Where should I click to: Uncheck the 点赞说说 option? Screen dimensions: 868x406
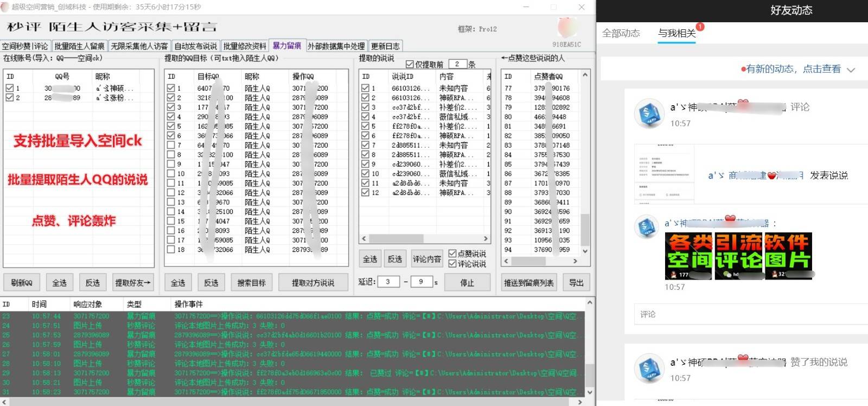tap(452, 253)
